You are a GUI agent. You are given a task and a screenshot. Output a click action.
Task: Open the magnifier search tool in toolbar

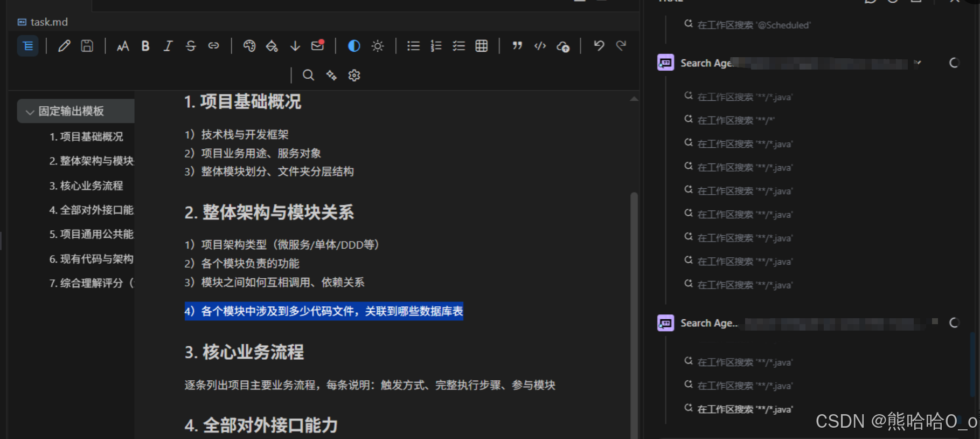click(308, 76)
